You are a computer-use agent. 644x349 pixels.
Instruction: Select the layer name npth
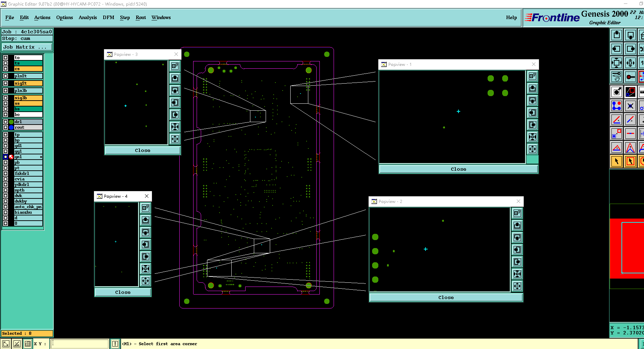pos(28,190)
